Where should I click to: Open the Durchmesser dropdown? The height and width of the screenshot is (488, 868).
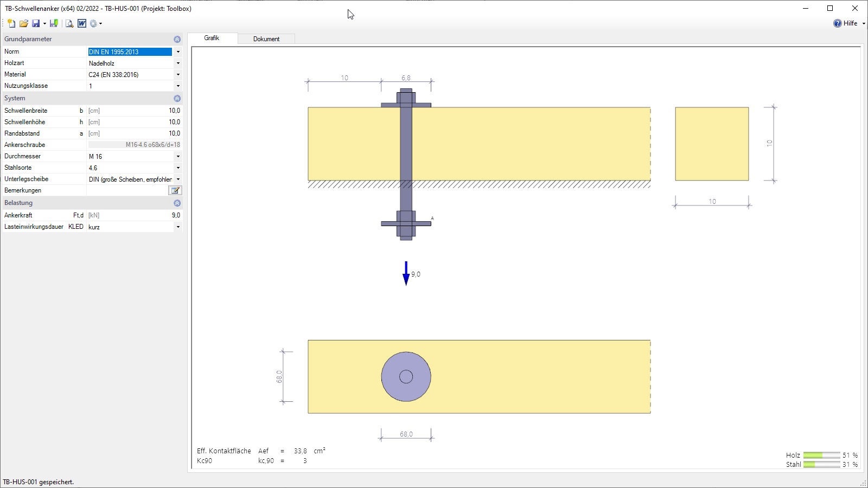pyautogui.click(x=178, y=156)
